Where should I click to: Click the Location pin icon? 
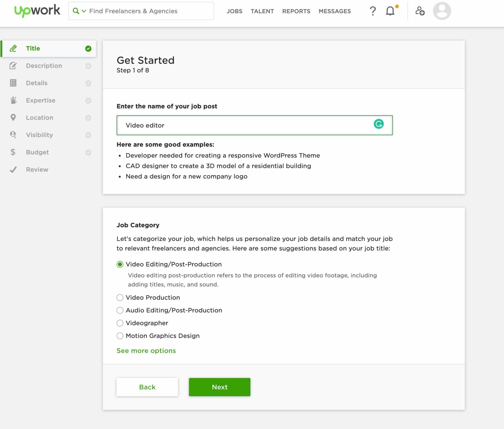coord(13,118)
